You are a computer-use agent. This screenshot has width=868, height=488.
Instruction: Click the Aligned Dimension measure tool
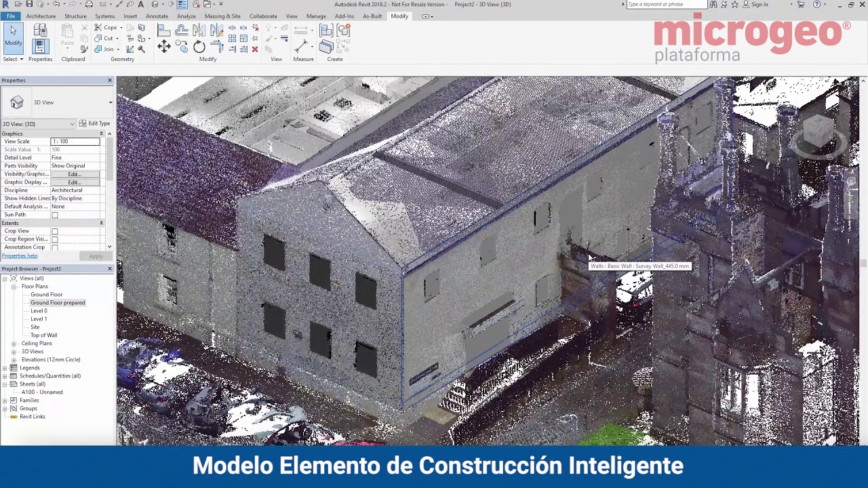coord(300,46)
